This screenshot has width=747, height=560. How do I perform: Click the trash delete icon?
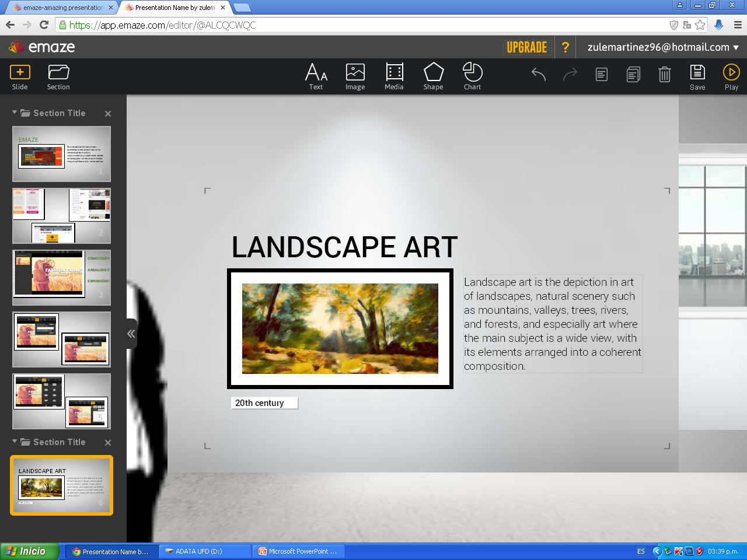point(664,74)
